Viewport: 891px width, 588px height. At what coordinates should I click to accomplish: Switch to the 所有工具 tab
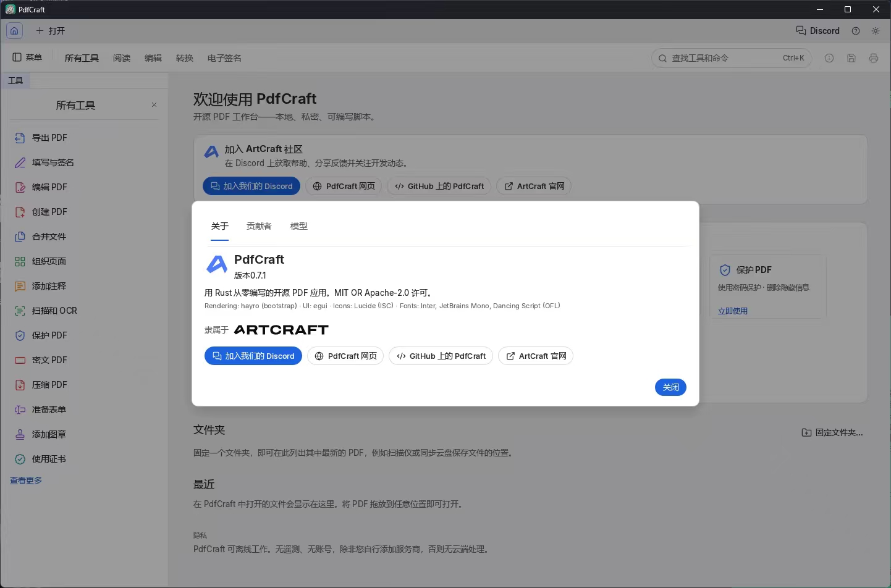(82, 58)
